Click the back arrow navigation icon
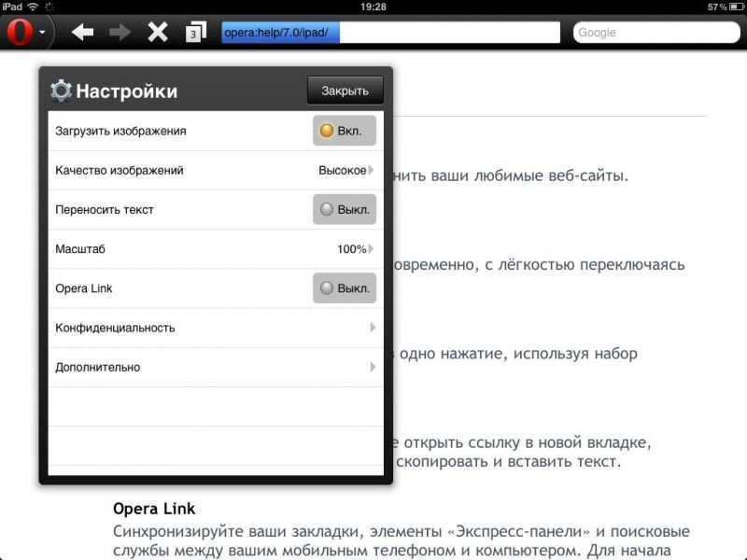Screen dimensions: 747x560 click(x=83, y=33)
